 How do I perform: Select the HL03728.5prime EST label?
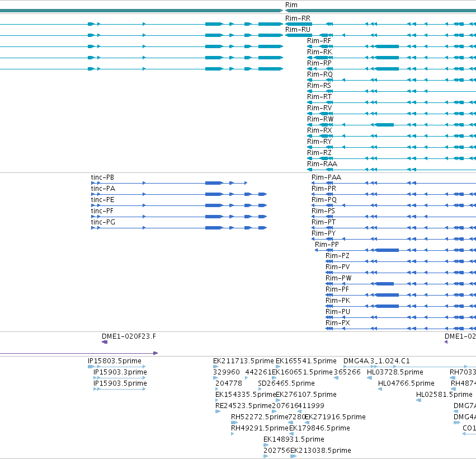click(395, 372)
